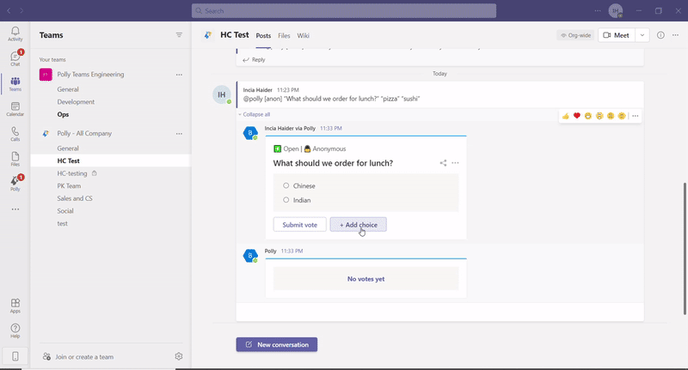
Task: Click the share icon on the poll card
Action: [443, 163]
